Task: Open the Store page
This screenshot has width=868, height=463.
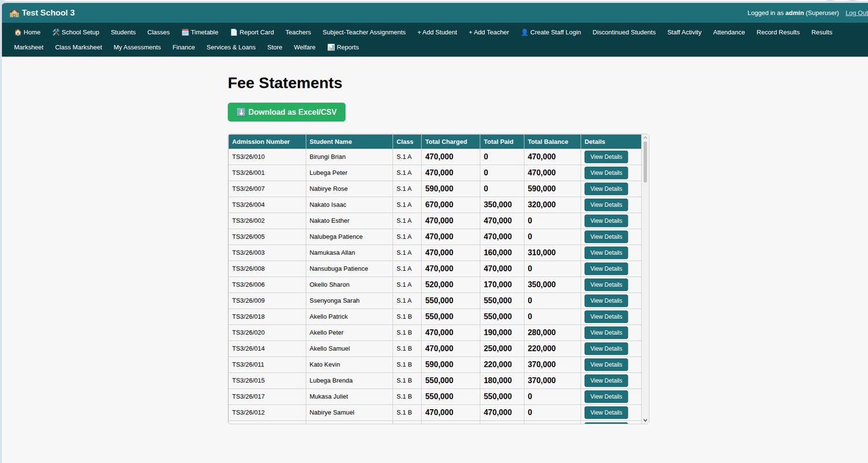Action: pyautogui.click(x=275, y=47)
